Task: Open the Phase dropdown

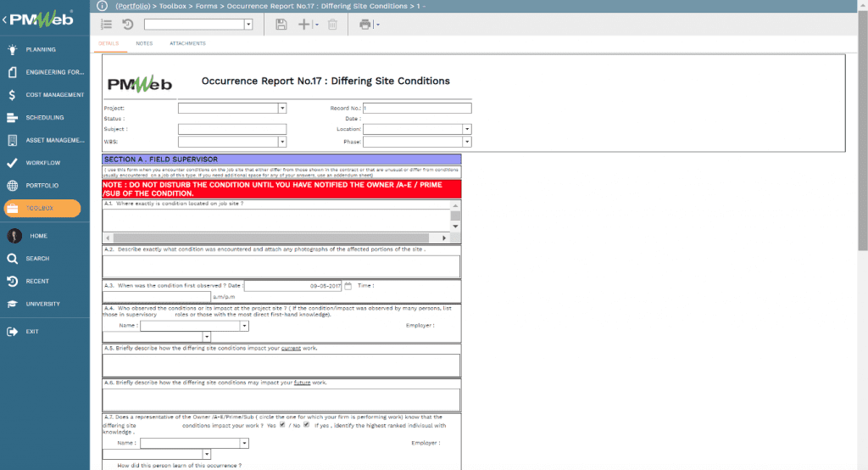Action: click(467, 142)
